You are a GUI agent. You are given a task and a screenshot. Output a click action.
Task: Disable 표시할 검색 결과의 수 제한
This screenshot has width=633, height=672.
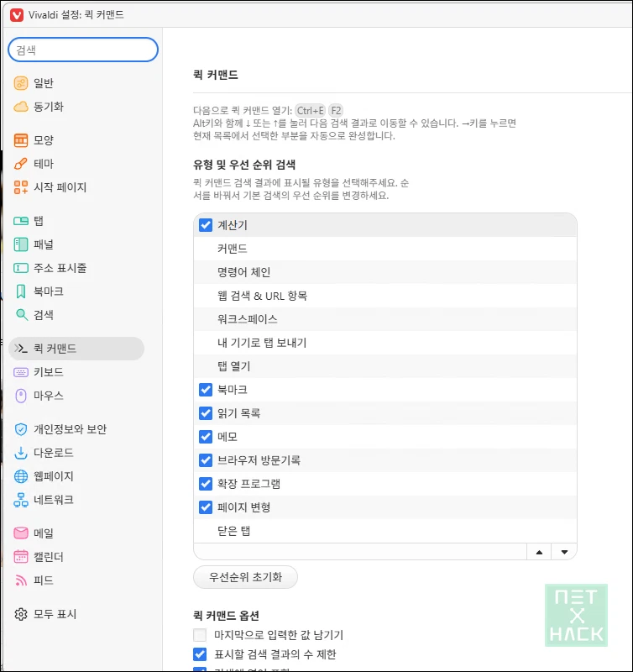pos(200,654)
